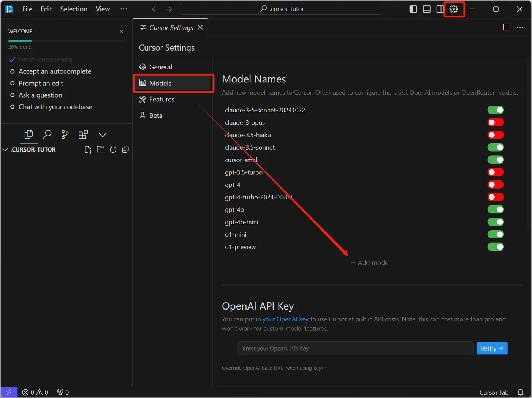Go to General settings section
This screenshot has height=398, width=532.
click(x=173, y=67)
